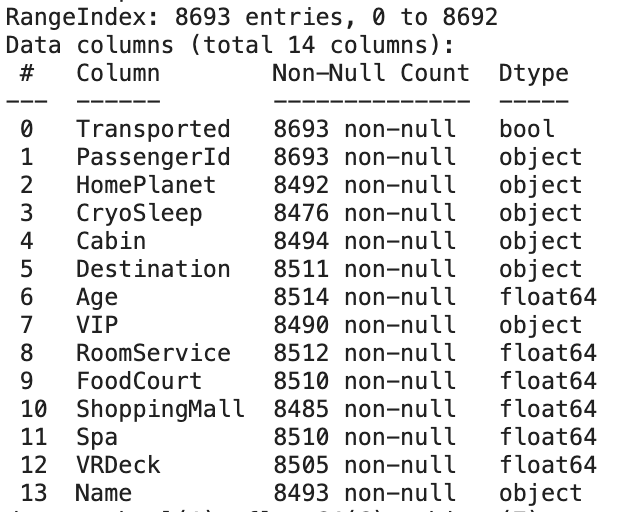Select the 'HomePlanet' column name

pyautogui.click(x=145, y=185)
